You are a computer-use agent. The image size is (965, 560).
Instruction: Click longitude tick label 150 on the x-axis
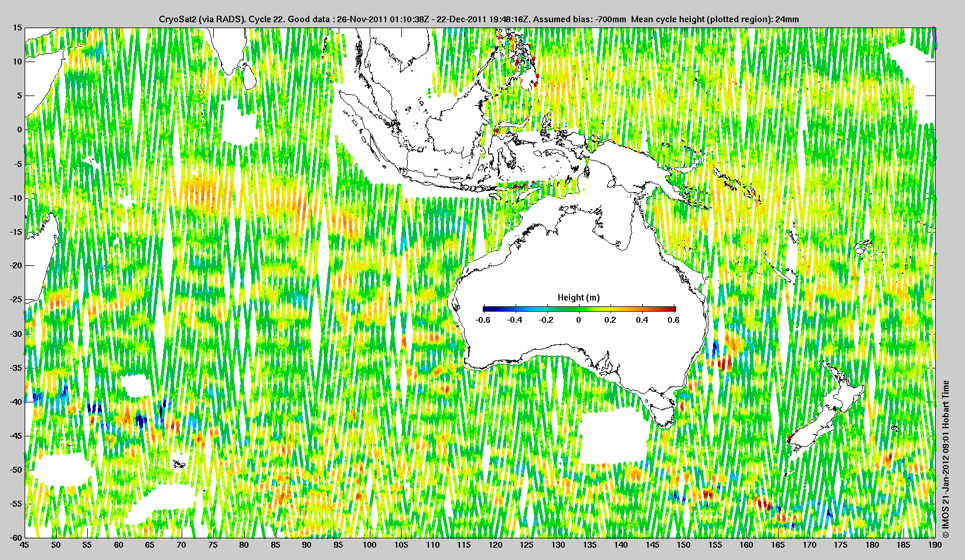coord(683,545)
